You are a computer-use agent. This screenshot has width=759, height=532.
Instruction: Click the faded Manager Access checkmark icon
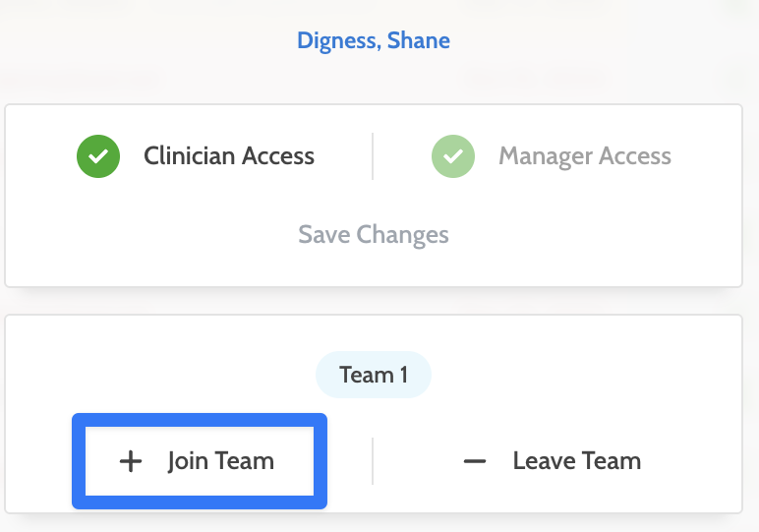tap(453, 156)
